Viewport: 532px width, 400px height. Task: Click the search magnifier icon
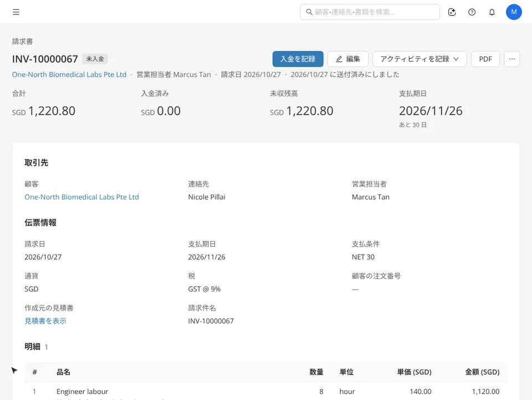coord(309,12)
